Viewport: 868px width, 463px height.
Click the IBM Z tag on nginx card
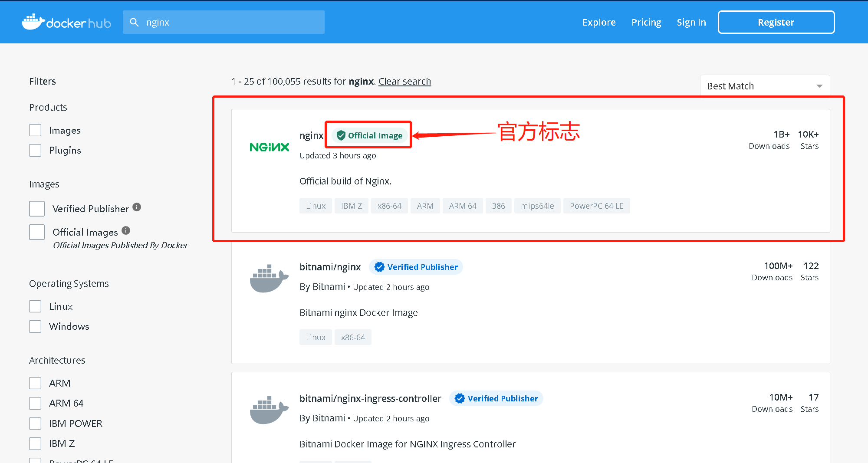(x=352, y=206)
